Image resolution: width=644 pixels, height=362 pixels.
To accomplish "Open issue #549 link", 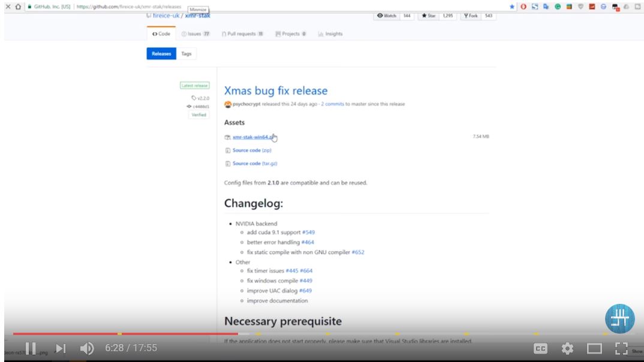I will tap(308, 233).
